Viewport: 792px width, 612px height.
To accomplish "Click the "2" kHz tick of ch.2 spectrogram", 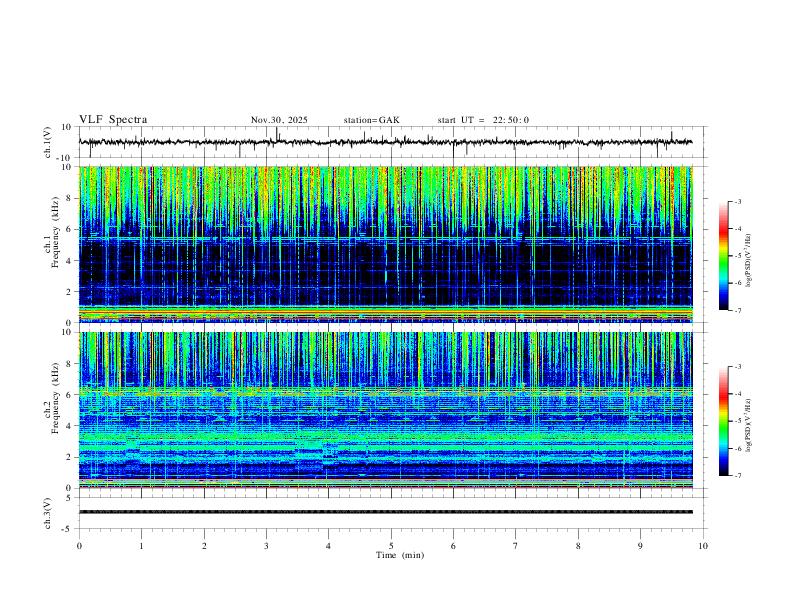I will coord(70,457).
